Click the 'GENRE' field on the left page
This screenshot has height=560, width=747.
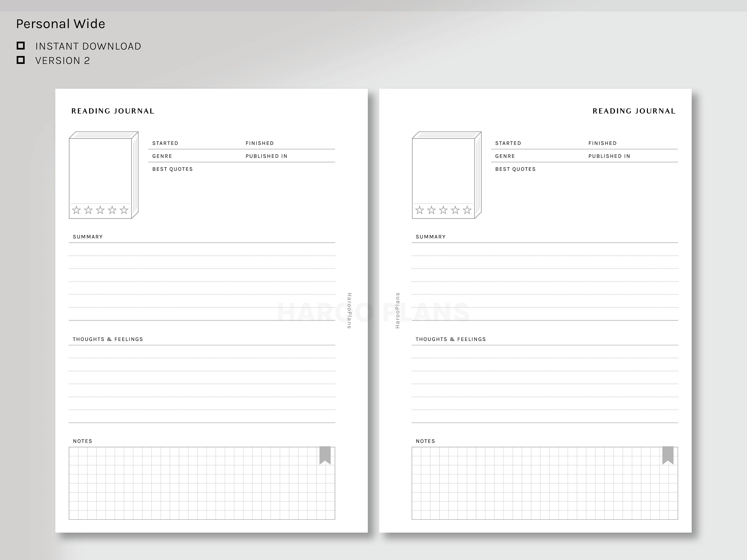click(195, 156)
